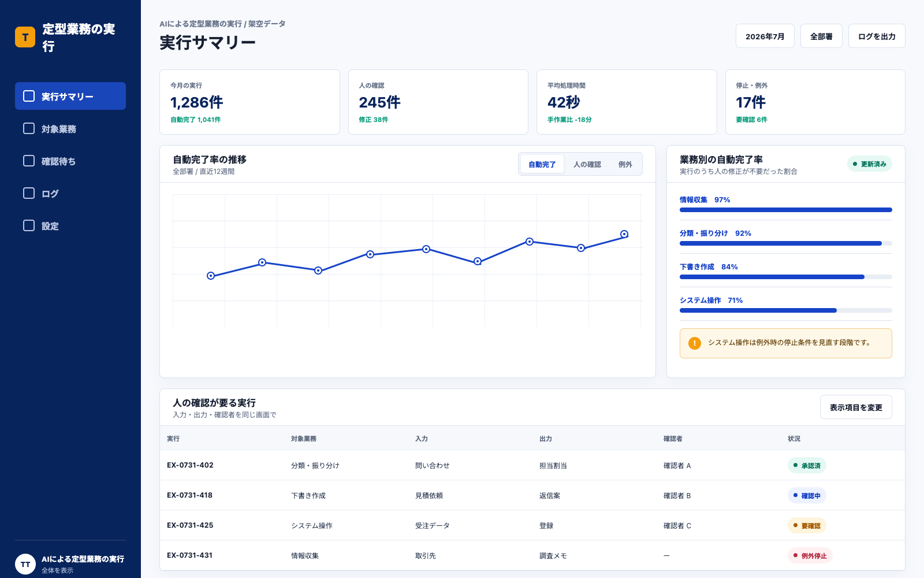This screenshot has height=578, width=924.
Task: Switch chart to the 人の確認 tab
Action: click(x=587, y=164)
